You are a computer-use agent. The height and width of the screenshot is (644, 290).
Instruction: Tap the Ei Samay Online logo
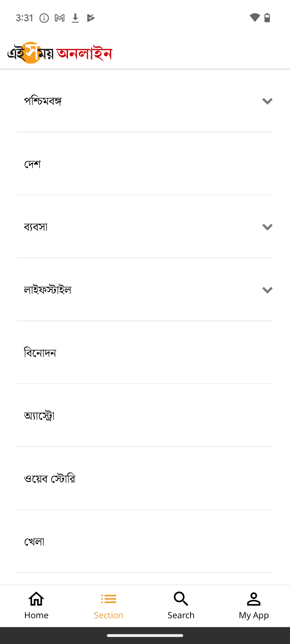(60, 53)
